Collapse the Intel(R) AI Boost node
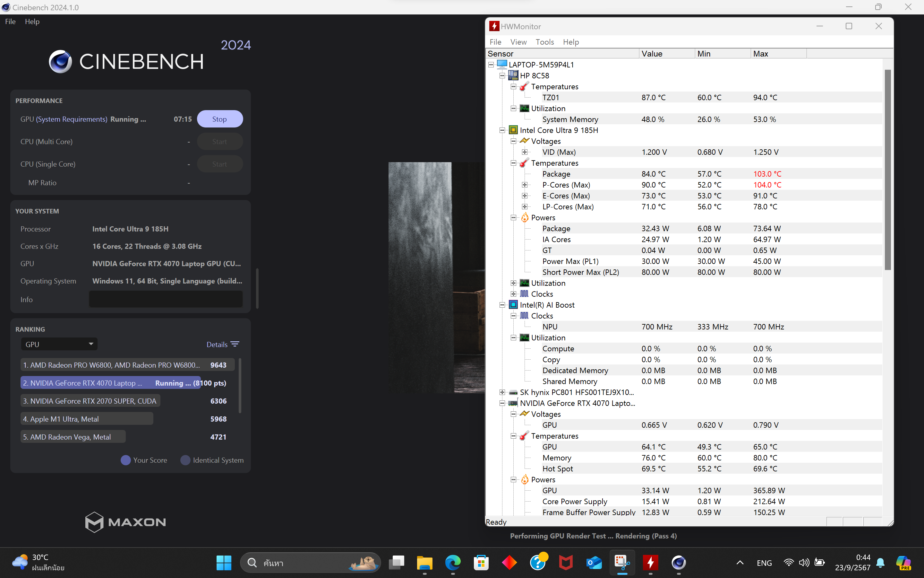Viewport: 924px width, 578px height. pyautogui.click(x=502, y=305)
